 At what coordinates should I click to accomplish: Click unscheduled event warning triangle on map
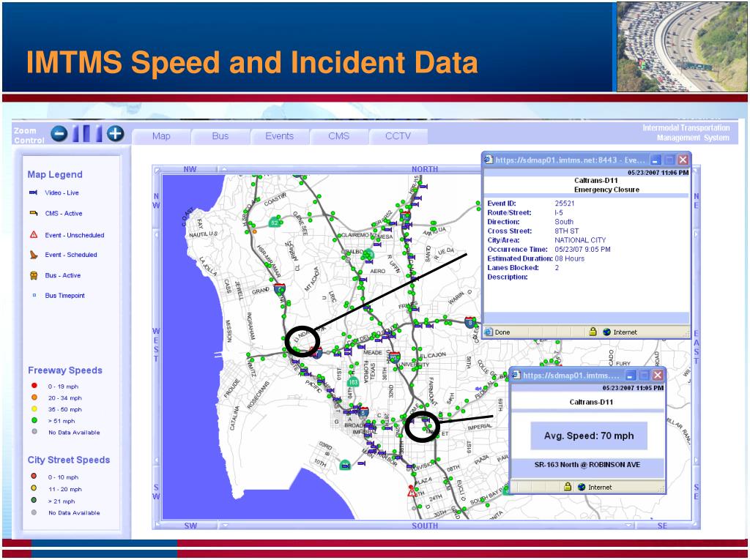click(412, 492)
